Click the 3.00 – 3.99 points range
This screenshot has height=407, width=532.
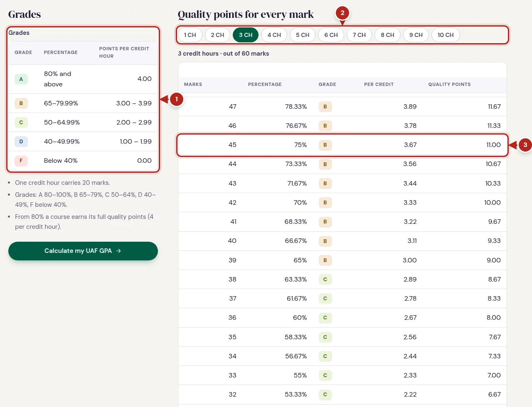(134, 103)
